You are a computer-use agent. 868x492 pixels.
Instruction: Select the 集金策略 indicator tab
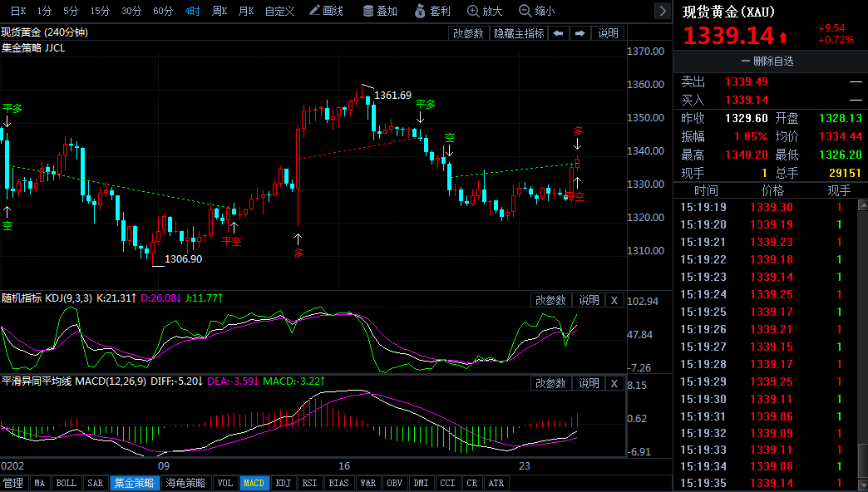135,483
